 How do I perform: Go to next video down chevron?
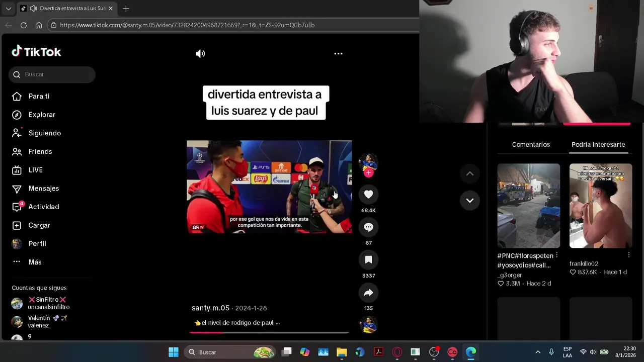tap(469, 201)
